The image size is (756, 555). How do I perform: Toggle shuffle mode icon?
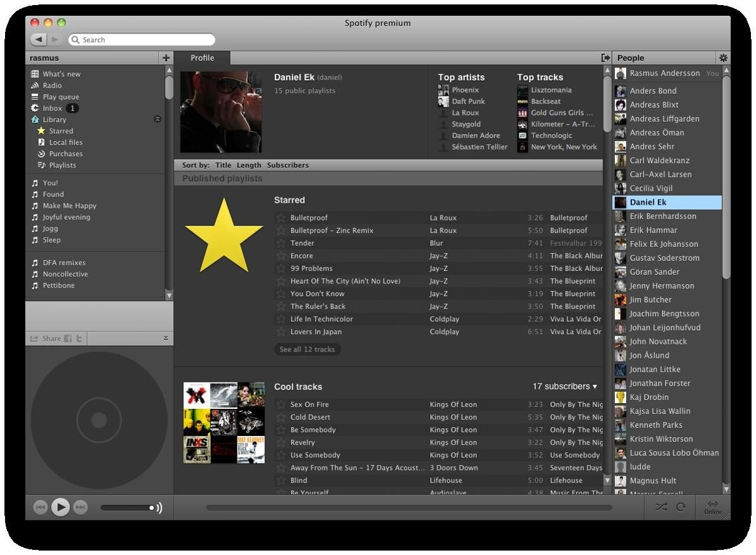coord(660,507)
